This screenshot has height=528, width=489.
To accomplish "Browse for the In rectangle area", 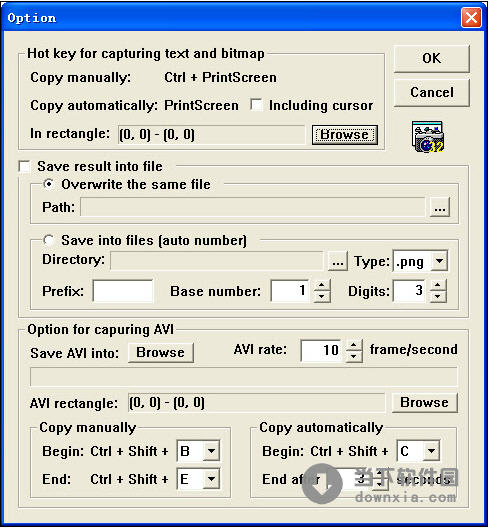I will [345, 135].
